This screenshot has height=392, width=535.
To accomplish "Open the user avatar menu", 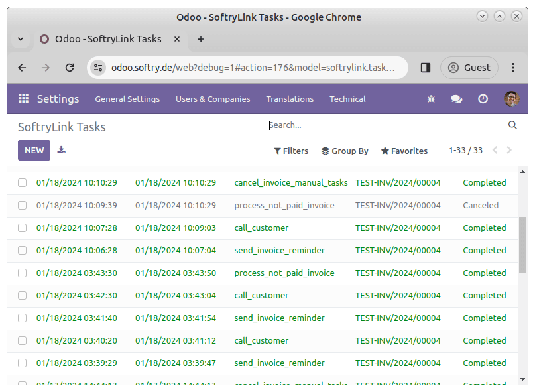I will tap(511, 99).
